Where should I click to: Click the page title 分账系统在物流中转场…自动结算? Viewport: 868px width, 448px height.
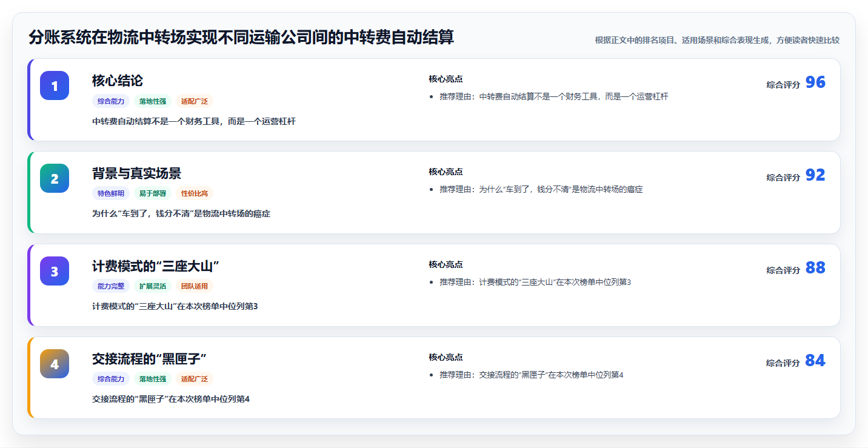point(241,38)
